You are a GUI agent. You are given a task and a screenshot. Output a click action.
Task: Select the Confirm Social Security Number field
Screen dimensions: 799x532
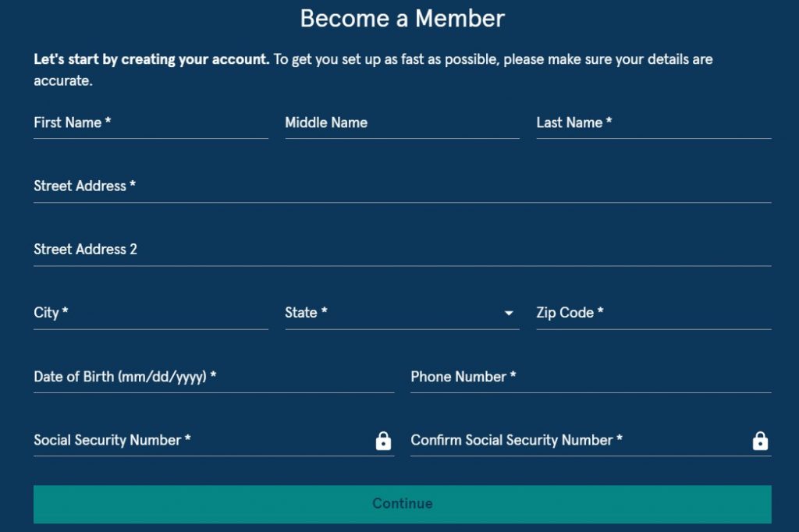(591, 440)
